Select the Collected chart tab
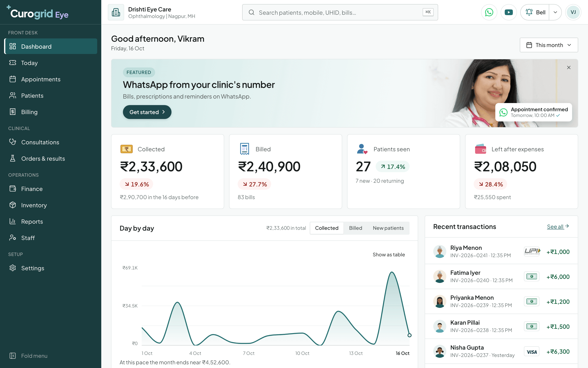Image resolution: width=588 pixels, height=368 pixels. tap(326, 228)
